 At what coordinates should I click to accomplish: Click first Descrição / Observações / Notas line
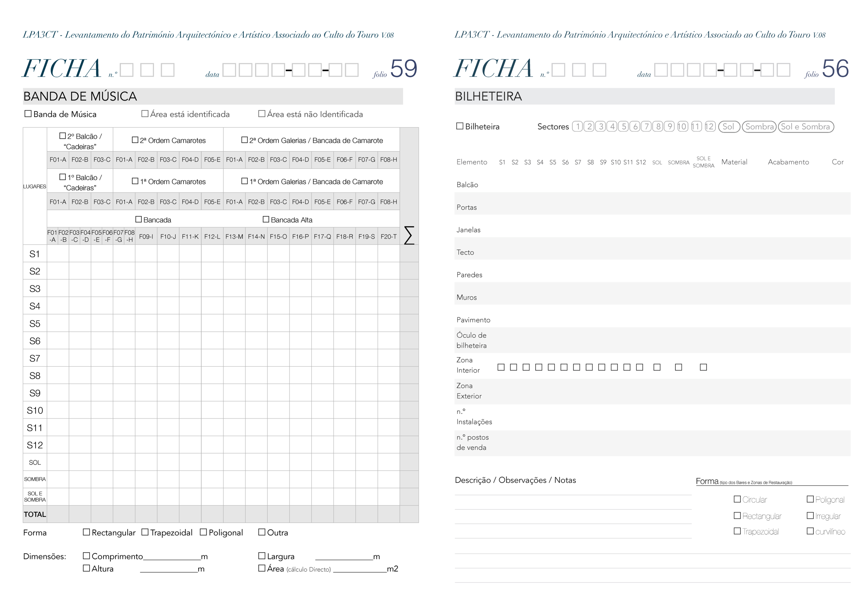pos(573,495)
